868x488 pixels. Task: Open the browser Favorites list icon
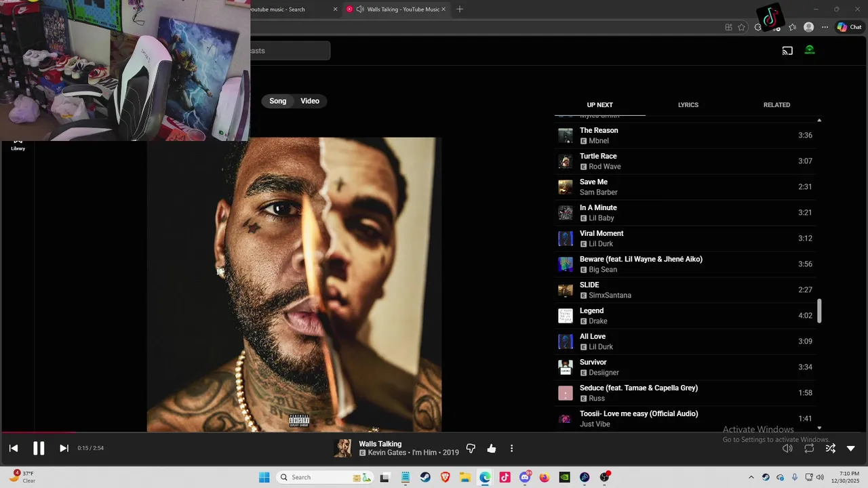point(792,27)
